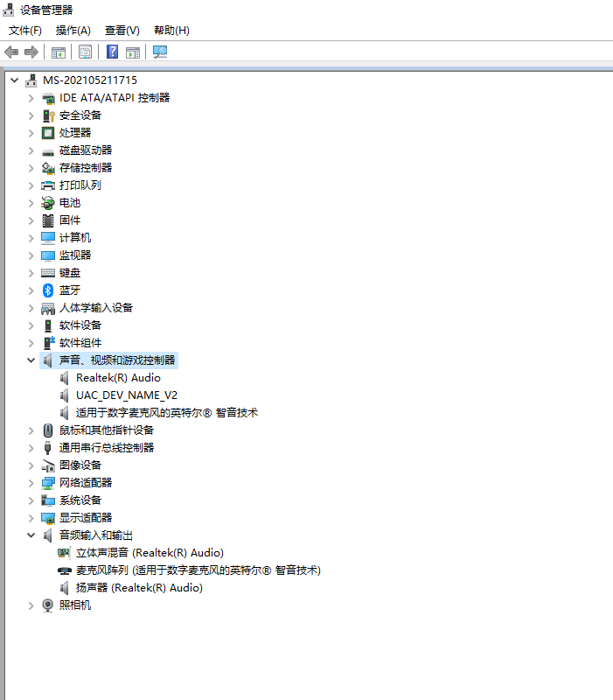613x700 pixels.
Task: Click the scan for hardware changes icon
Action: 160,52
